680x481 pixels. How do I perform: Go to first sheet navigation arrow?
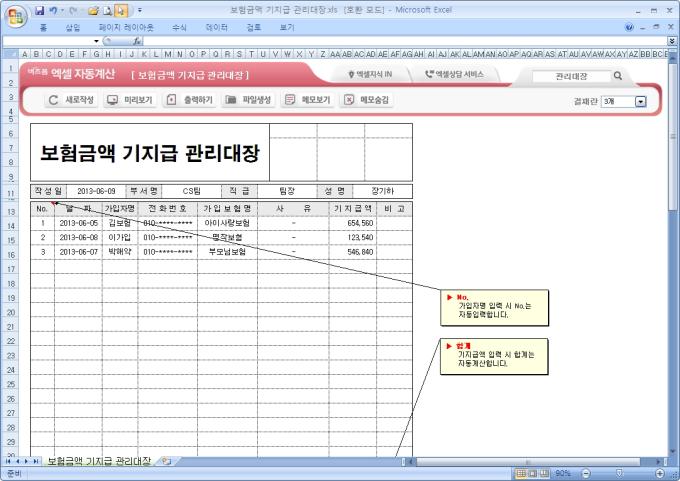(7, 461)
